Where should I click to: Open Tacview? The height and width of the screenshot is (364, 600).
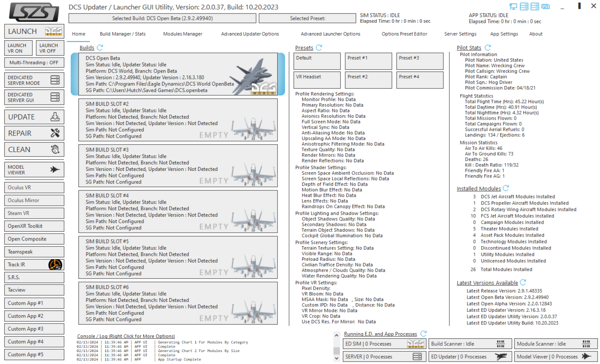34,290
